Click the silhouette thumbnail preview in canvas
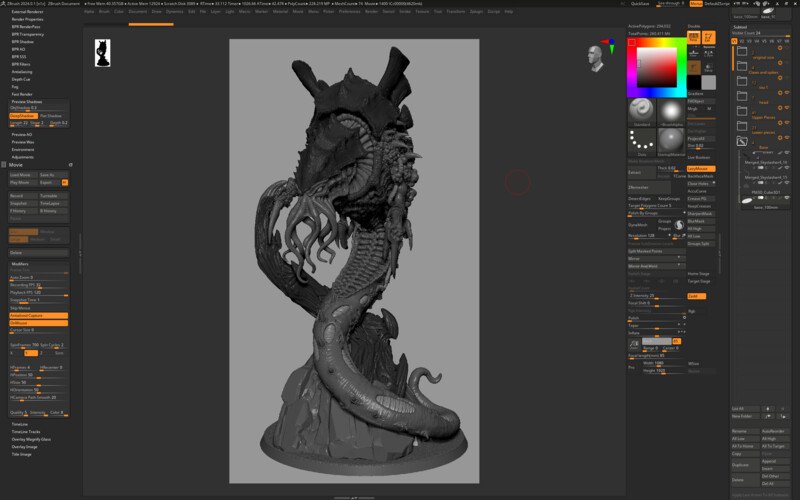 coord(103,53)
